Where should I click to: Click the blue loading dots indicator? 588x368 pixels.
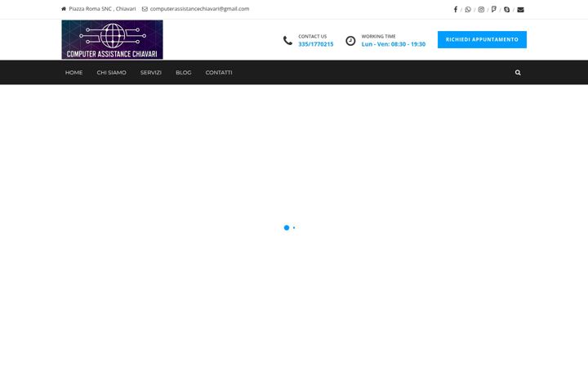click(289, 227)
